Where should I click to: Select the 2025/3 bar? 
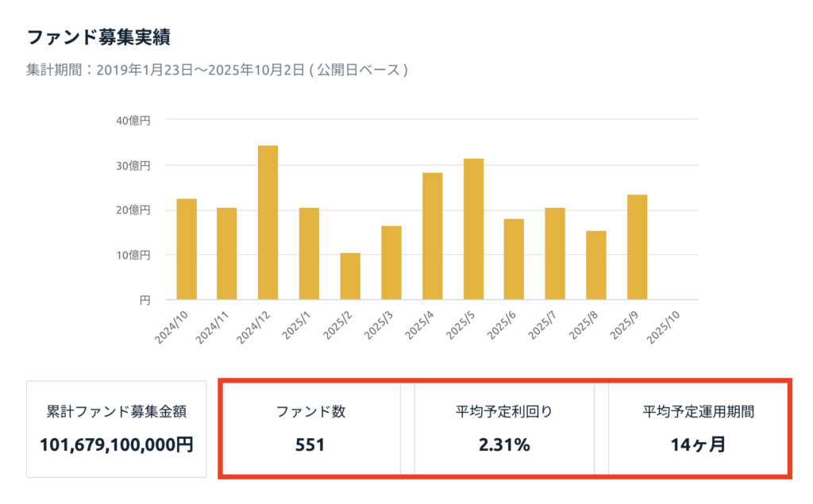point(391,263)
